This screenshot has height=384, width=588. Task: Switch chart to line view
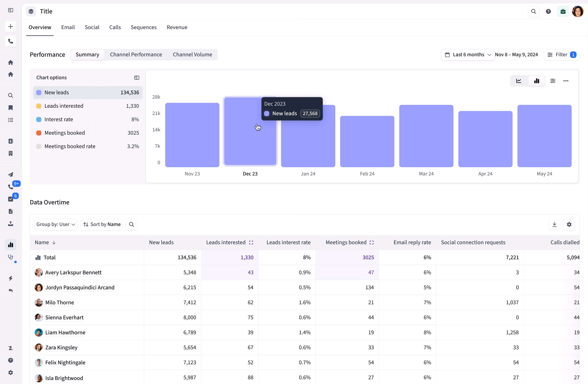point(519,81)
